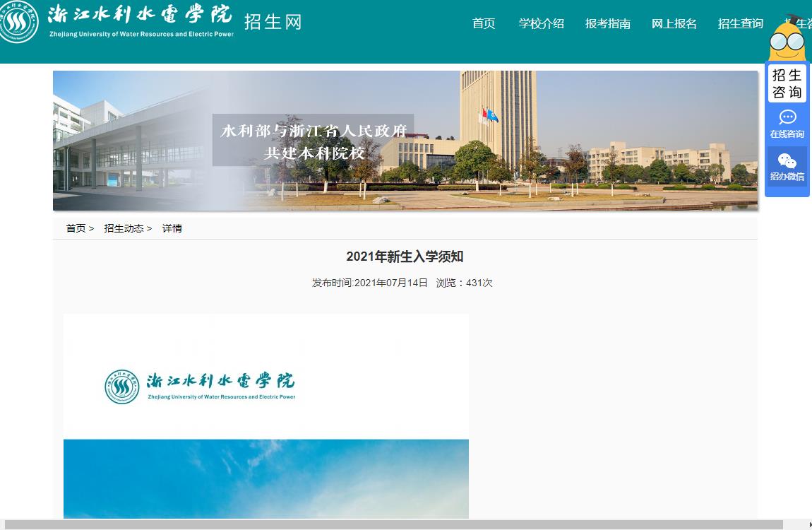The width and height of the screenshot is (812, 530).
Task: Click the 招生网 site title text
Action: tap(273, 22)
